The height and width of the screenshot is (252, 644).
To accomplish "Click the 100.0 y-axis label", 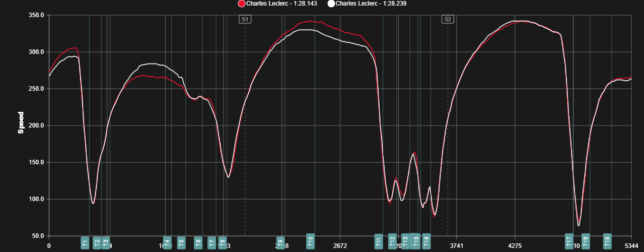I will point(37,199).
